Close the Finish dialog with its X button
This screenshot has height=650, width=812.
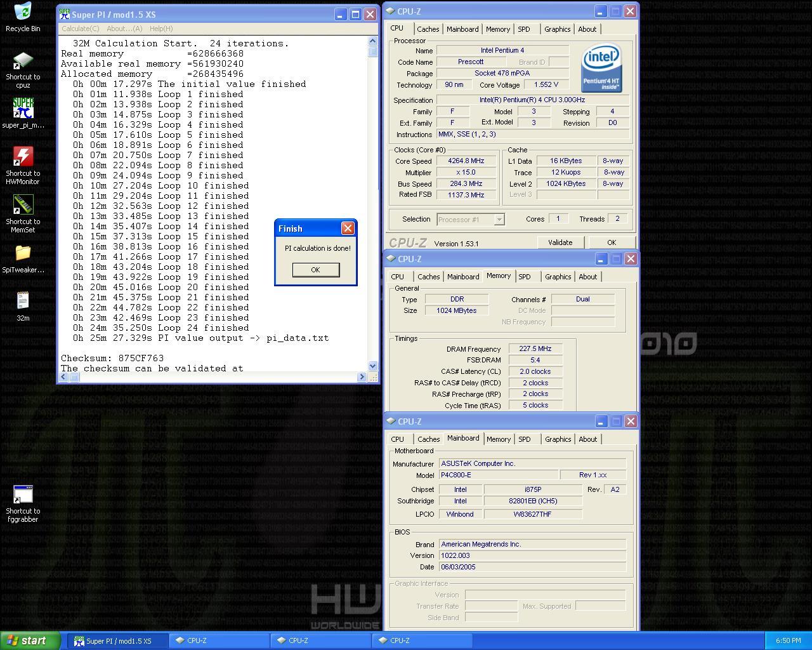(348, 229)
